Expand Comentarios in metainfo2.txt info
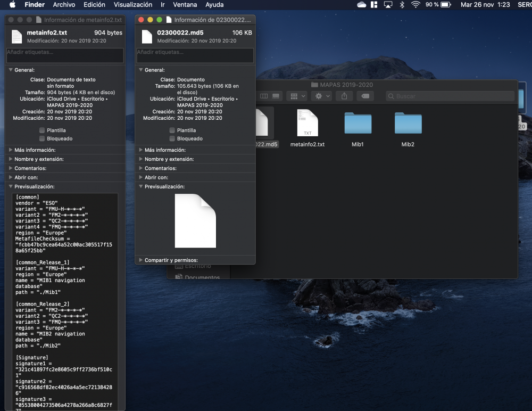Screen dimensions: 532x411 (x=11, y=168)
